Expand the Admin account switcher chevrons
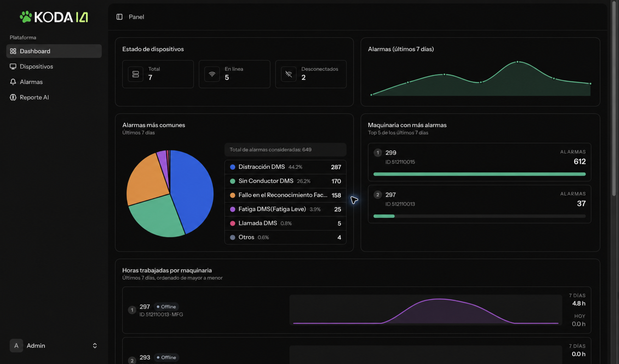This screenshot has width=619, height=364. [x=95, y=345]
